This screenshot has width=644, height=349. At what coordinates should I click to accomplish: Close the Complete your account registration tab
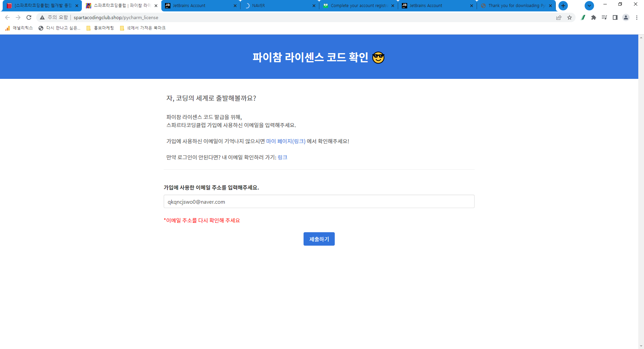393,6
